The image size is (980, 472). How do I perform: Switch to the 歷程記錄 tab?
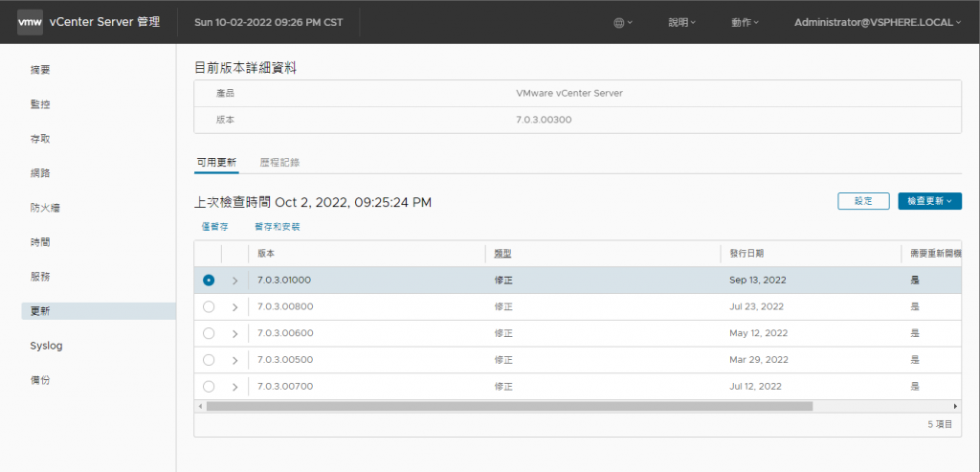coord(280,163)
